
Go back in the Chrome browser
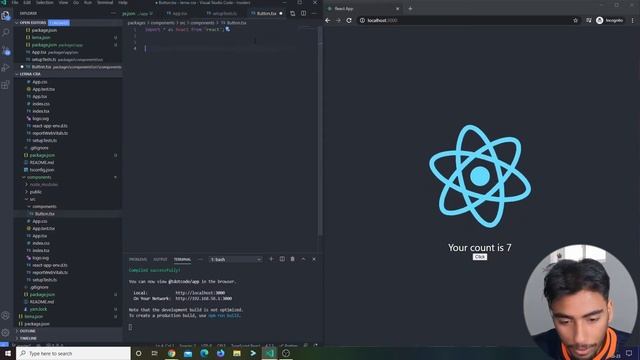coord(328,20)
